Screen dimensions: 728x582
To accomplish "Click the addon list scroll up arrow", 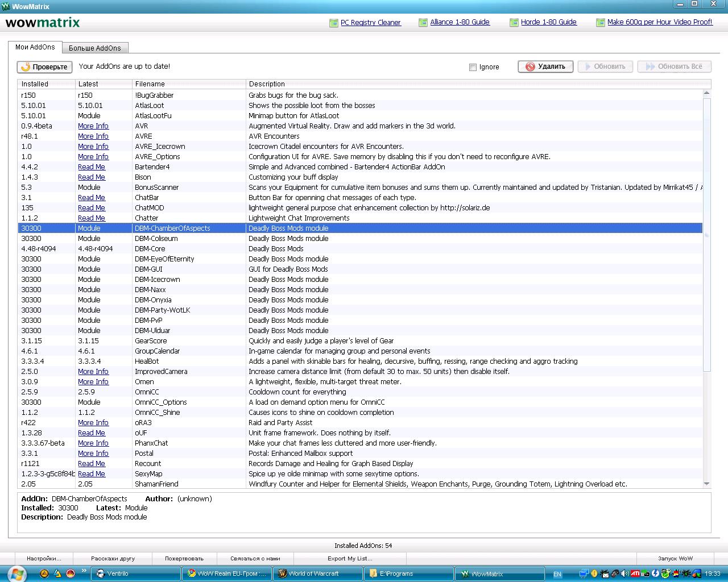I will pos(707,93).
